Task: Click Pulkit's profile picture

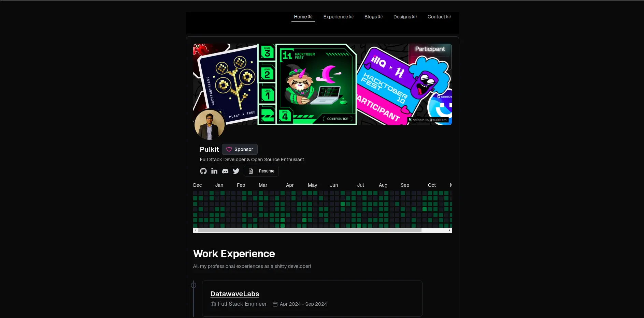Action: pyautogui.click(x=209, y=124)
